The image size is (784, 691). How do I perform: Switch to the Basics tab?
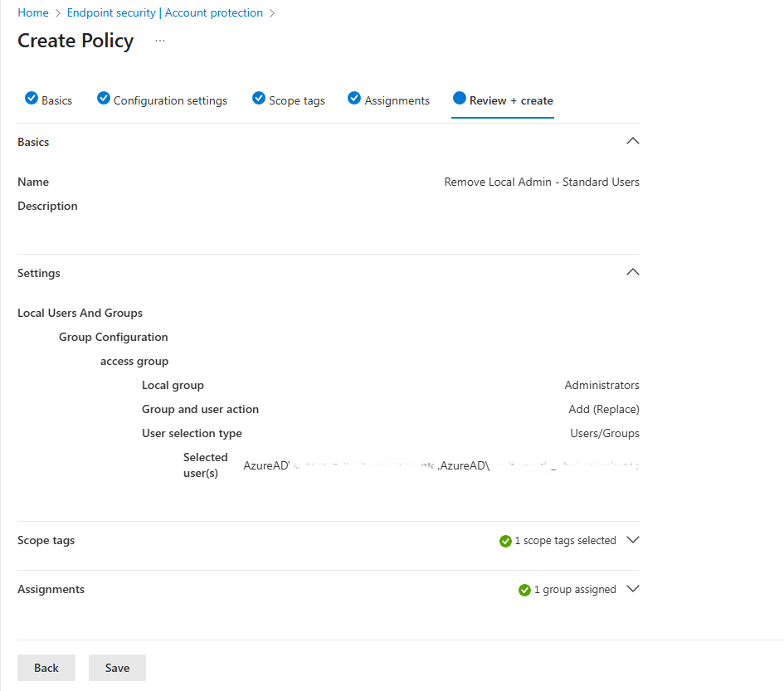(55, 100)
